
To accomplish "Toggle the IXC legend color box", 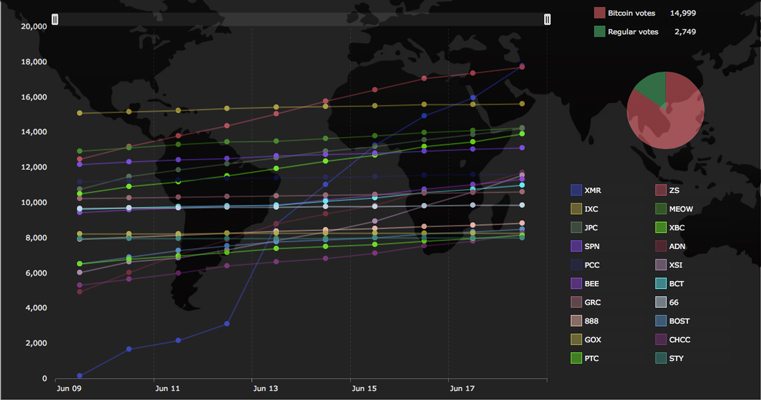I will (576, 209).
